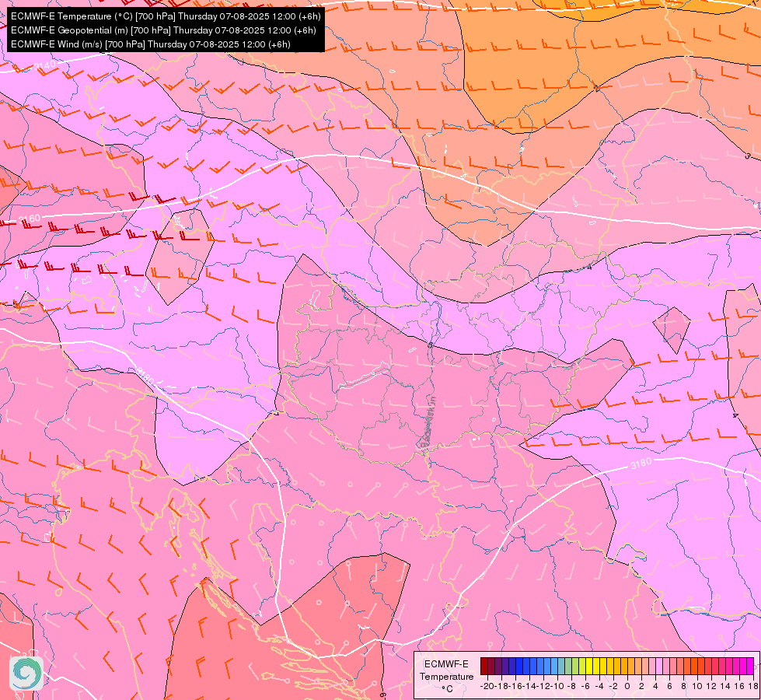761x700 pixels.
Task: Click legend value -12
Action: click(543, 687)
